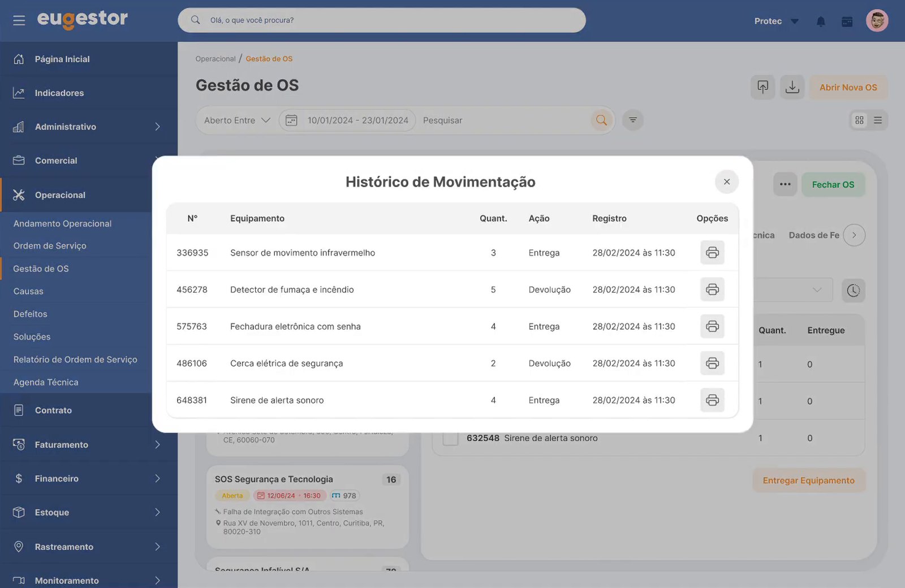Click the Abrir Nova OS button
This screenshot has height=588, width=905.
point(848,88)
